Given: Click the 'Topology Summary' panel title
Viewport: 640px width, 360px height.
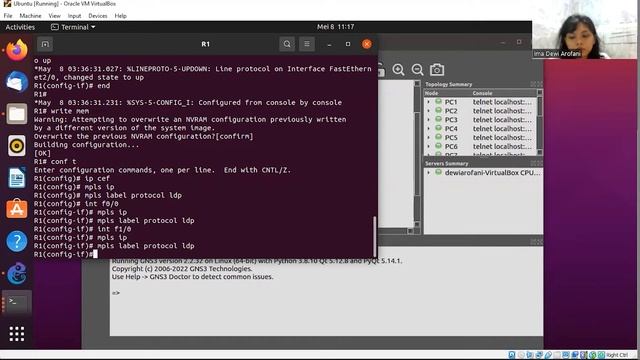Looking at the screenshot, I should tap(449, 84).
